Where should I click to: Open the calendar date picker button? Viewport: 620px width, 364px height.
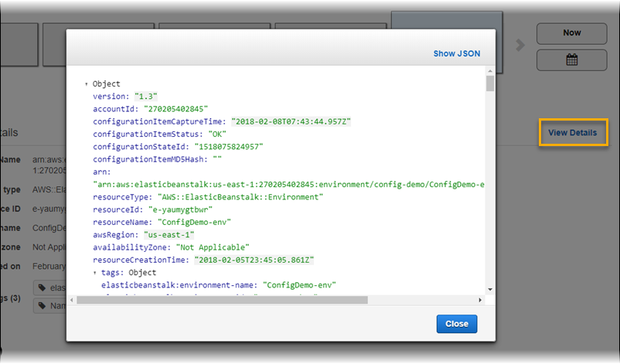coord(571,60)
